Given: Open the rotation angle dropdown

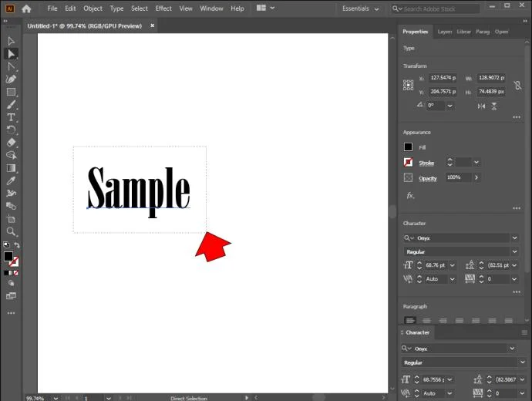Looking at the screenshot, I should point(450,106).
